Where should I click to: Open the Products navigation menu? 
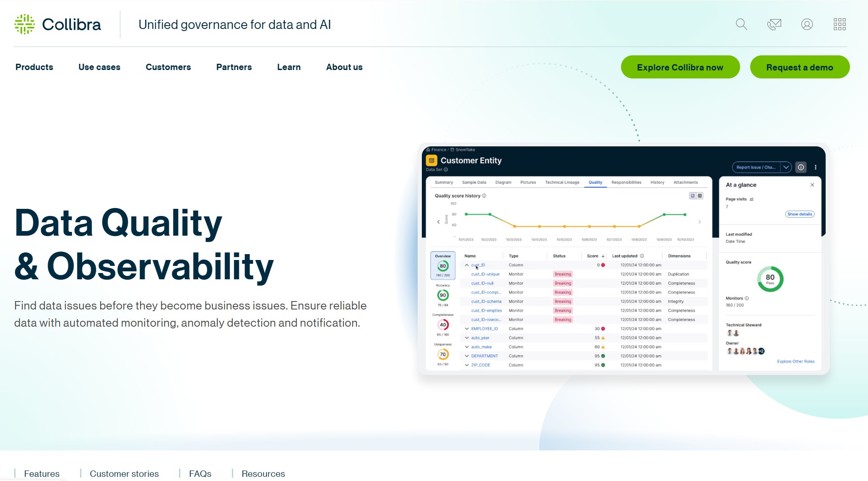click(x=34, y=67)
